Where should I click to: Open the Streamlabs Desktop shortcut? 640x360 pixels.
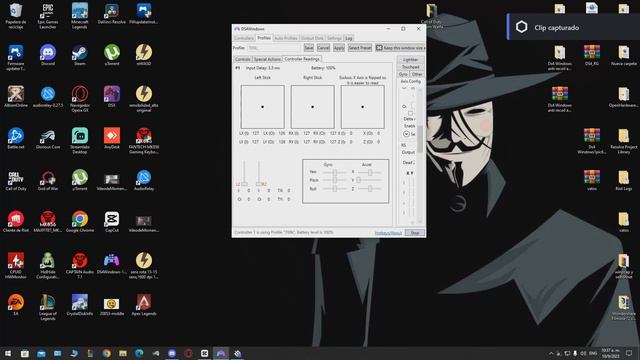(80, 140)
